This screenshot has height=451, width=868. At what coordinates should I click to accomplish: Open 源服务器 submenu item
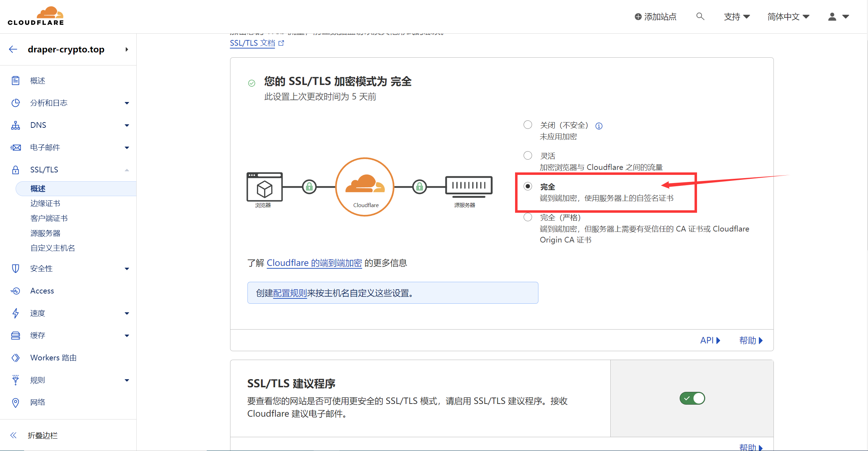point(45,233)
